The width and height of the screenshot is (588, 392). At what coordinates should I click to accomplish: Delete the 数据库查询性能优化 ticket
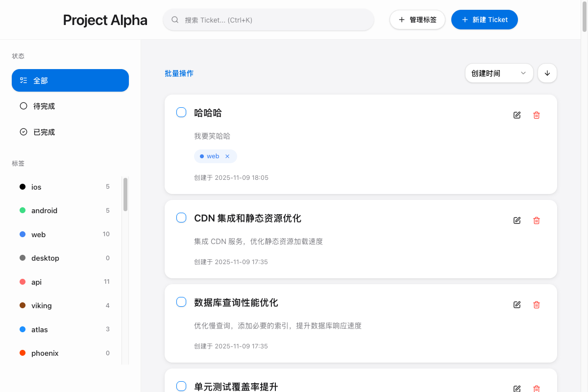[537, 305]
